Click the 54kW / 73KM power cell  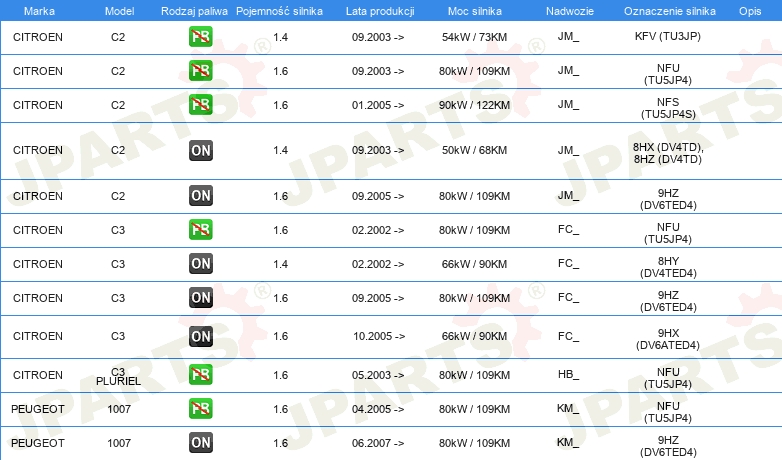point(474,37)
